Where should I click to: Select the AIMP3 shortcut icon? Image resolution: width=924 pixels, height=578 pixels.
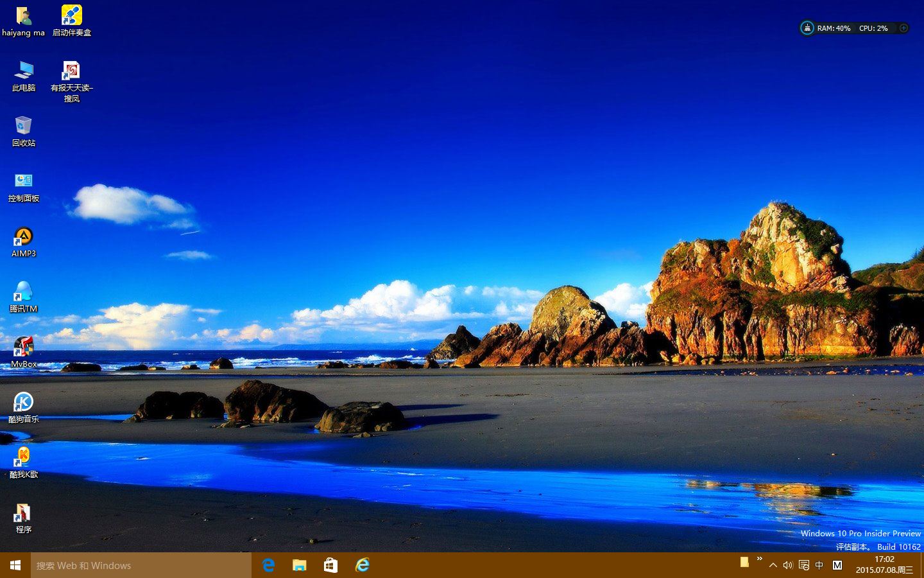coord(24,241)
